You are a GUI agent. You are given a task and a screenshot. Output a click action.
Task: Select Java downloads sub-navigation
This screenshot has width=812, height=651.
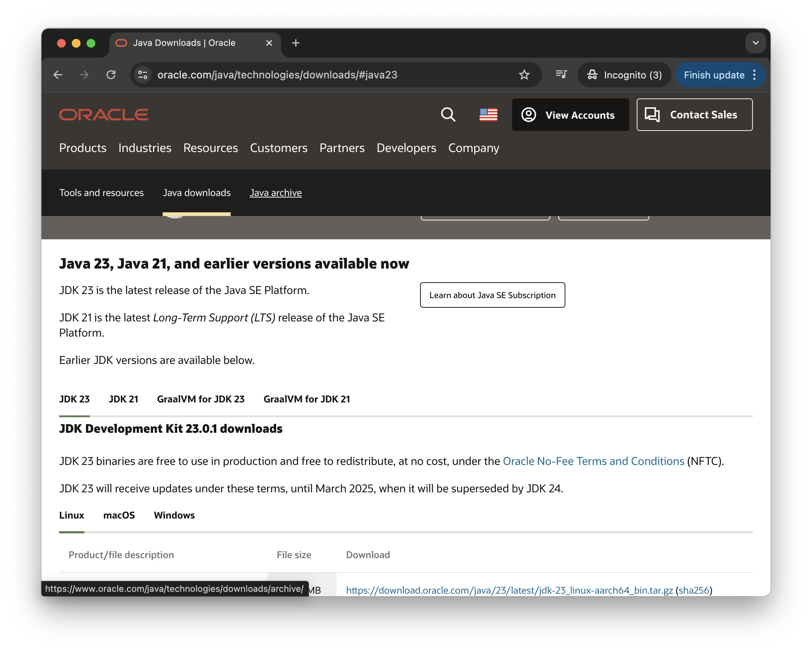pos(197,192)
